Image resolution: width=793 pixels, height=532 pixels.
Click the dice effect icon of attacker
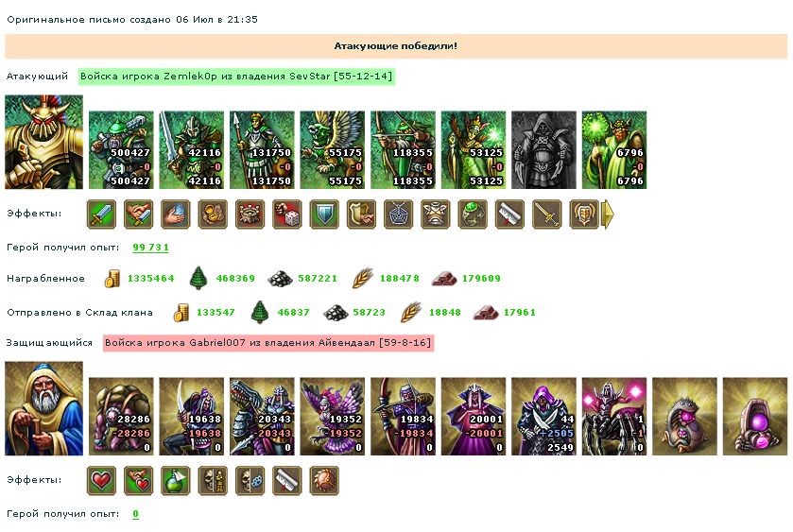tap(286, 214)
